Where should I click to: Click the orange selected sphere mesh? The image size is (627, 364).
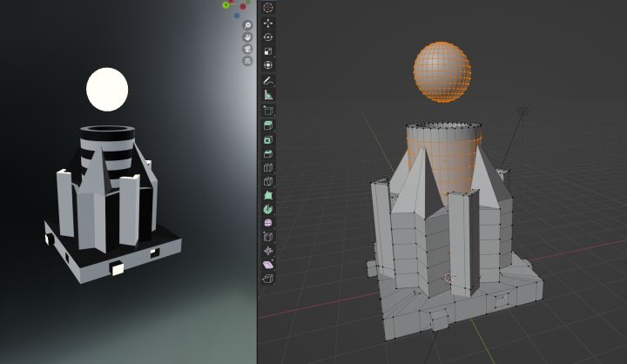[442, 71]
